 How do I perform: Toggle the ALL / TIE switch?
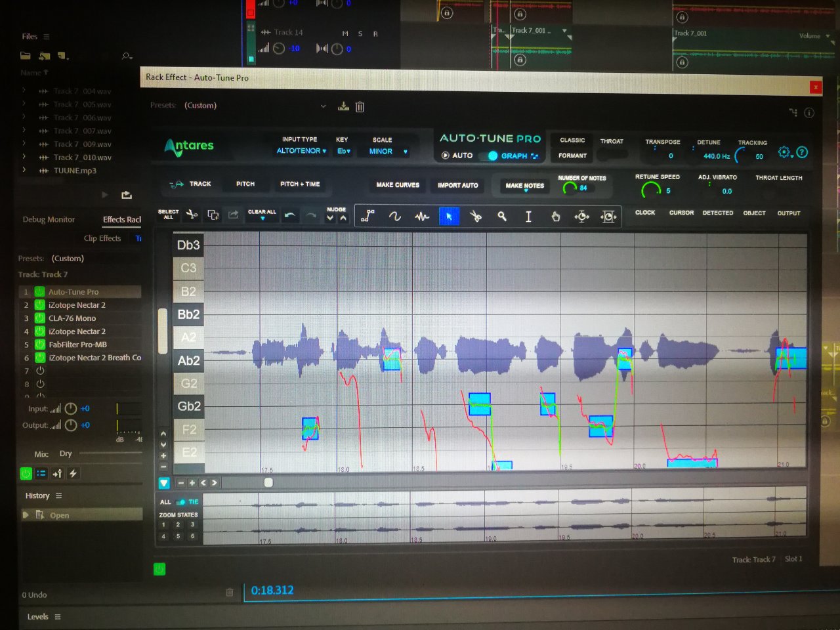click(181, 502)
